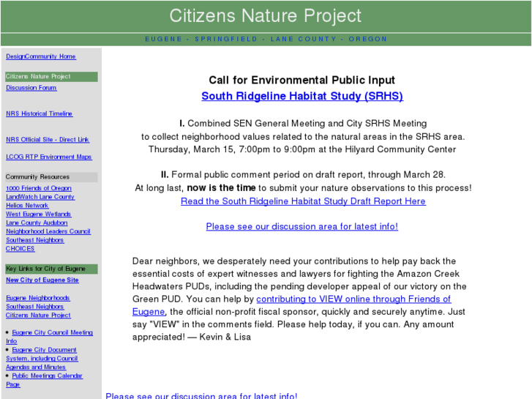Viewport: 532px width, 399px height.
Task: Read the South Ridgeline Habitat Study Draft Report
Action: [x=303, y=201]
